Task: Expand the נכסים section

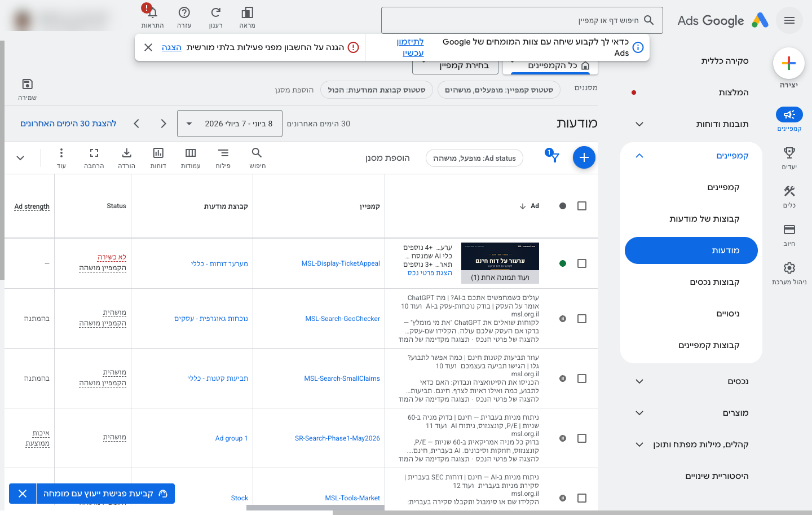Action: tap(639, 381)
